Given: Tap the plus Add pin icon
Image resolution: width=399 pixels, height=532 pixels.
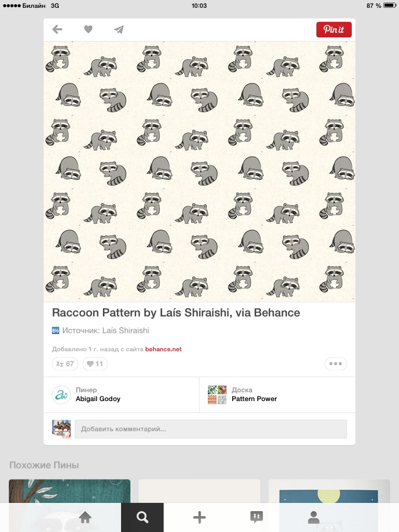Looking at the screenshot, I should [199, 517].
